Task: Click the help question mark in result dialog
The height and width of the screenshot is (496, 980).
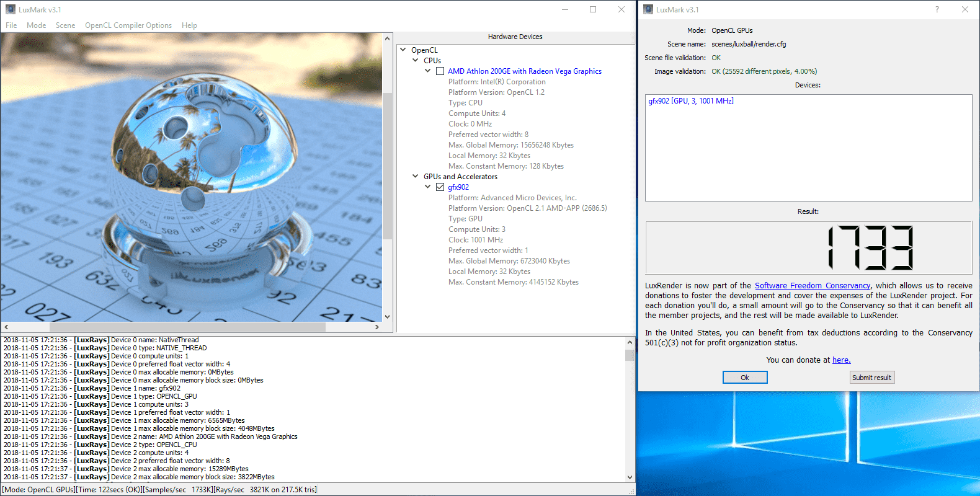Action: tap(937, 9)
